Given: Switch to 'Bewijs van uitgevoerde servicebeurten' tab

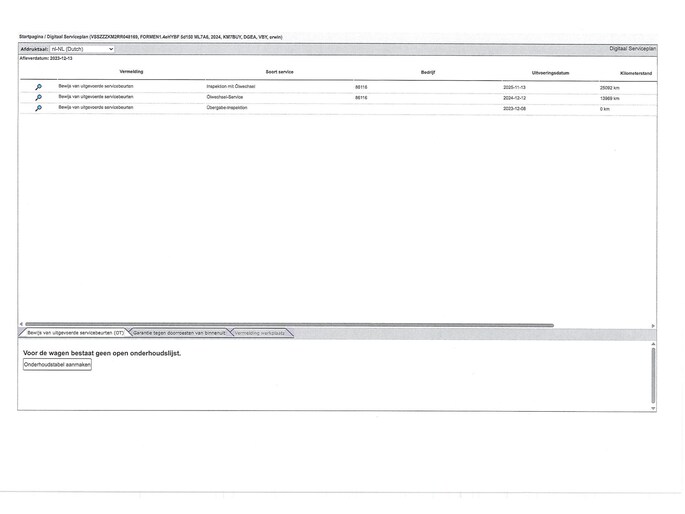Looking at the screenshot, I should 74,332.
